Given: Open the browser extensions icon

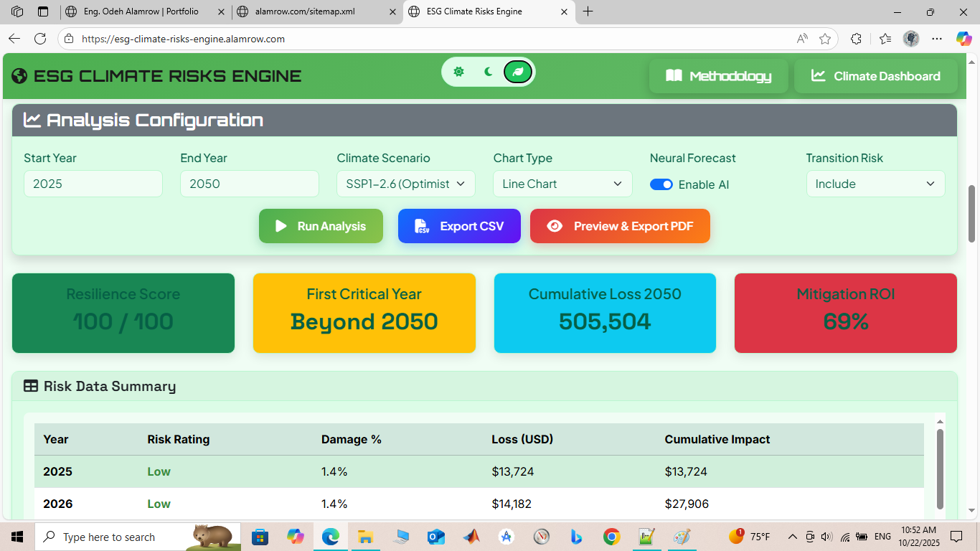Looking at the screenshot, I should (856, 39).
